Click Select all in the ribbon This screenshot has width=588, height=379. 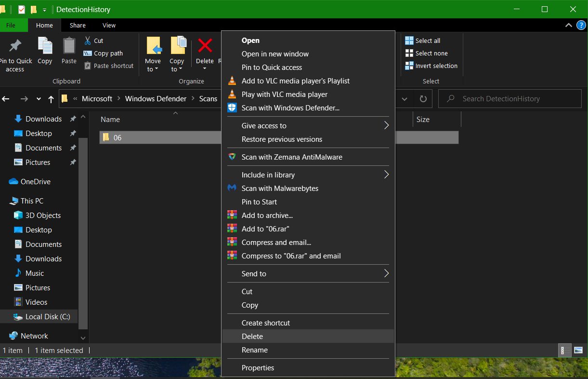point(423,41)
